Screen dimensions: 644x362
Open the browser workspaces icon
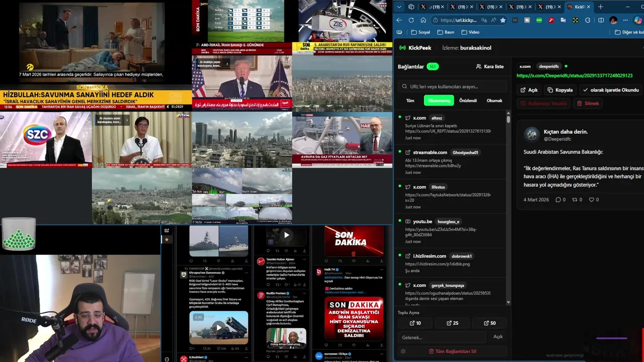click(411, 7)
